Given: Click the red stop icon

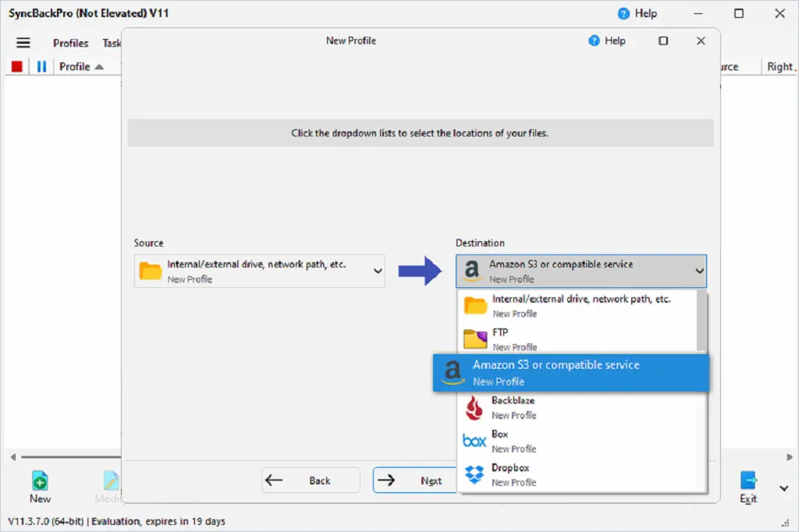Looking at the screenshot, I should [16, 66].
